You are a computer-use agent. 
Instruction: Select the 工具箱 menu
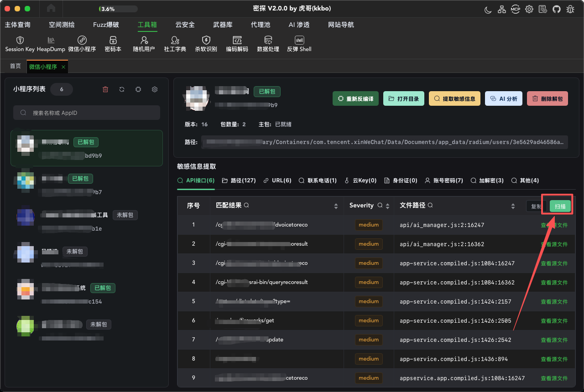(x=147, y=25)
